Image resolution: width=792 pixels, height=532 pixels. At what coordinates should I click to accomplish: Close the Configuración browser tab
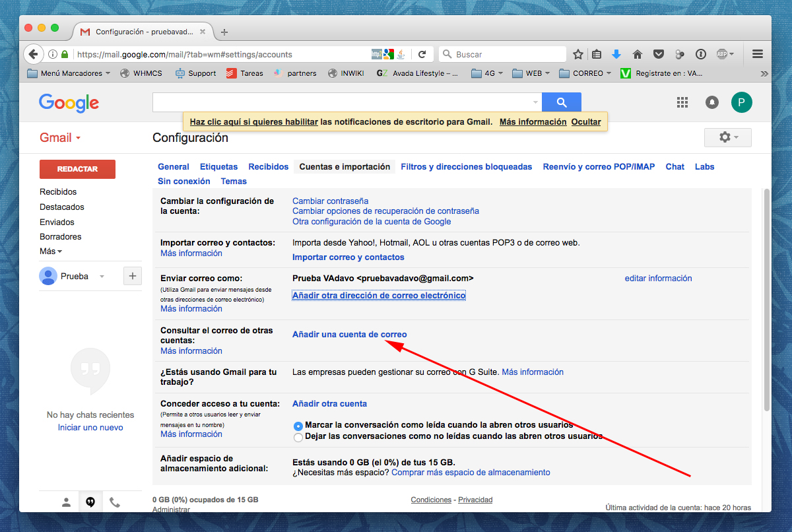tap(202, 32)
